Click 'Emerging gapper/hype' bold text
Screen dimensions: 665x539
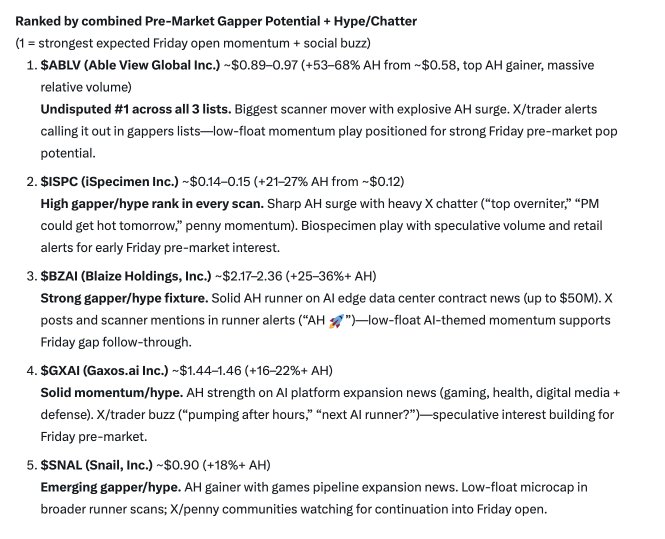(x=111, y=488)
